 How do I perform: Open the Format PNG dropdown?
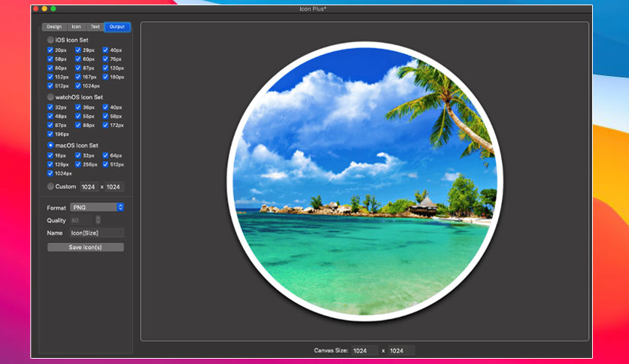pos(97,208)
